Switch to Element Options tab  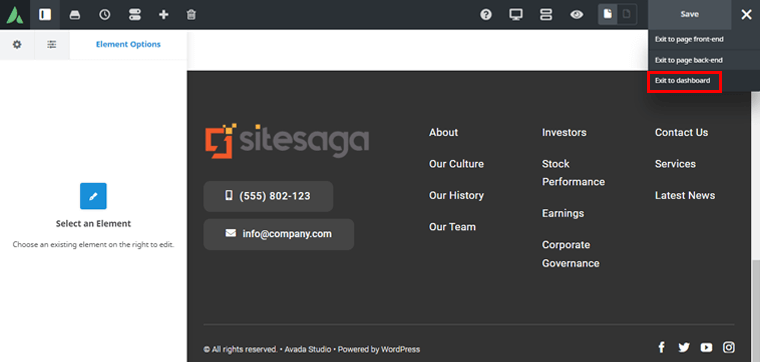click(x=128, y=45)
